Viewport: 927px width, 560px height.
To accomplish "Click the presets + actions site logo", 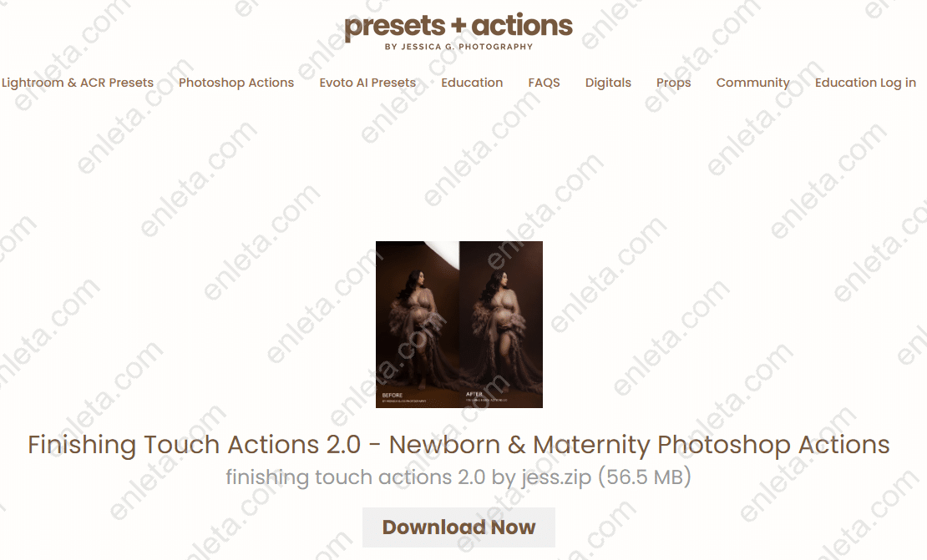I will coord(458,32).
